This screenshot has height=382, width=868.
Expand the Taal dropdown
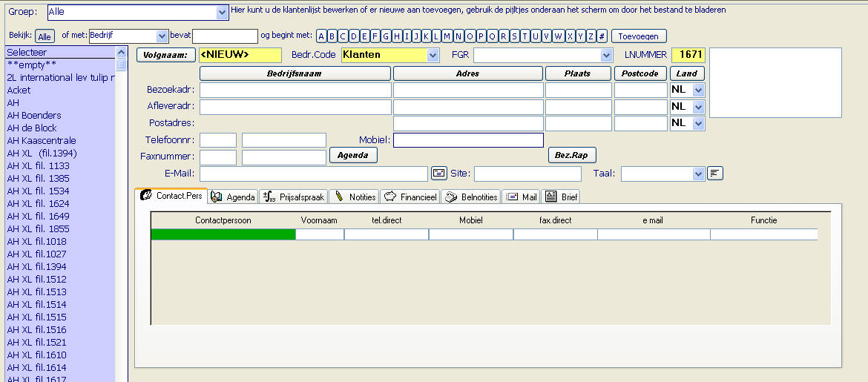699,174
